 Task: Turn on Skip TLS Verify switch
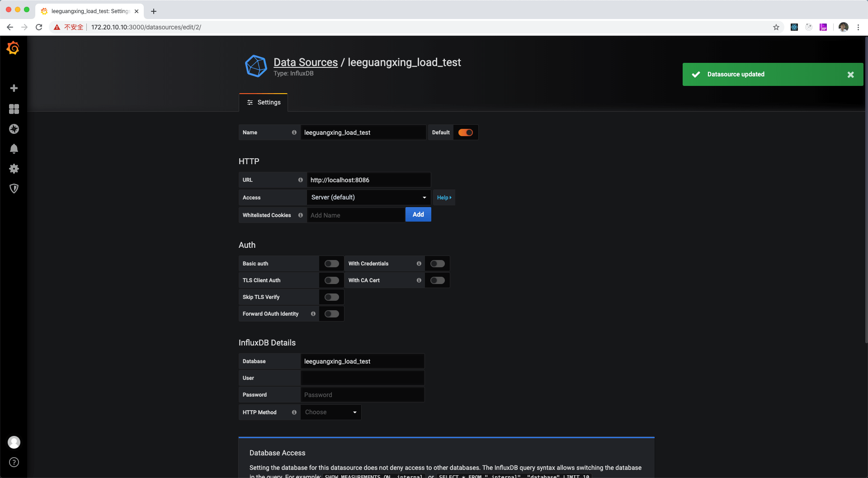(331, 297)
